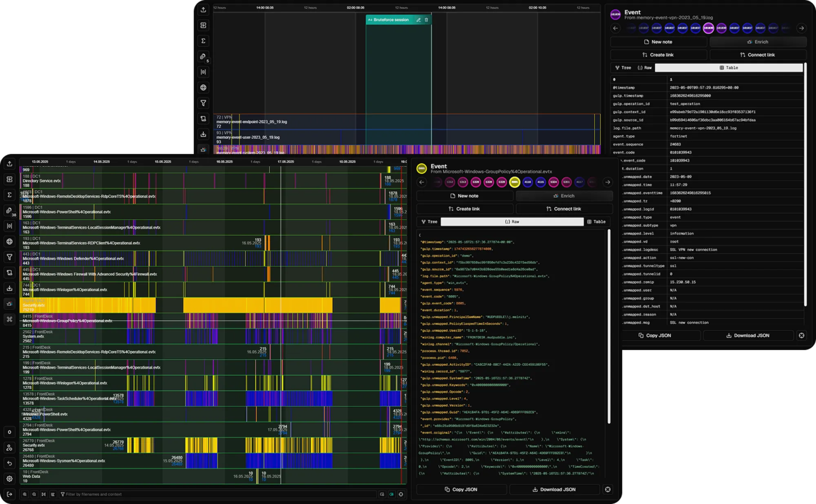Open the settings gear in the lower-left sidebar
Image resolution: width=816 pixels, height=504 pixels.
9,479
